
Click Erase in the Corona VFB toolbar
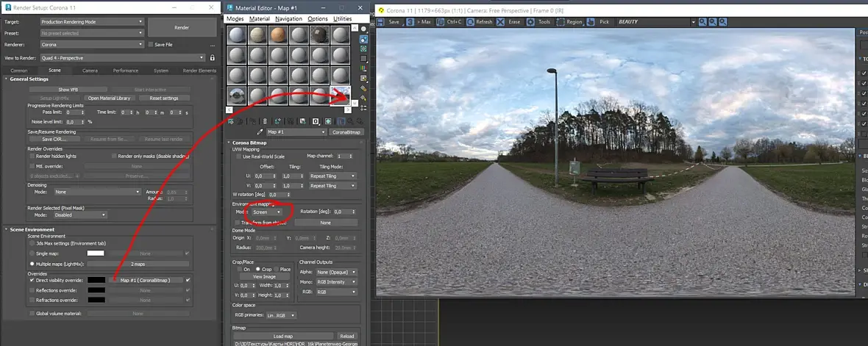coord(508,22)
